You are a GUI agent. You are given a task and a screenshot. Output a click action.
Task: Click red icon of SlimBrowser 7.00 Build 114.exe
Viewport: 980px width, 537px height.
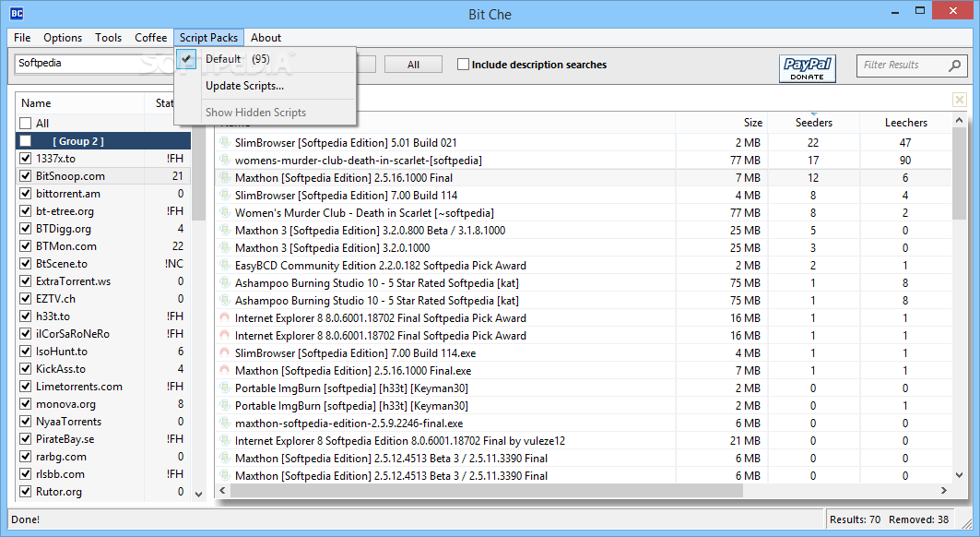[225, 353]
